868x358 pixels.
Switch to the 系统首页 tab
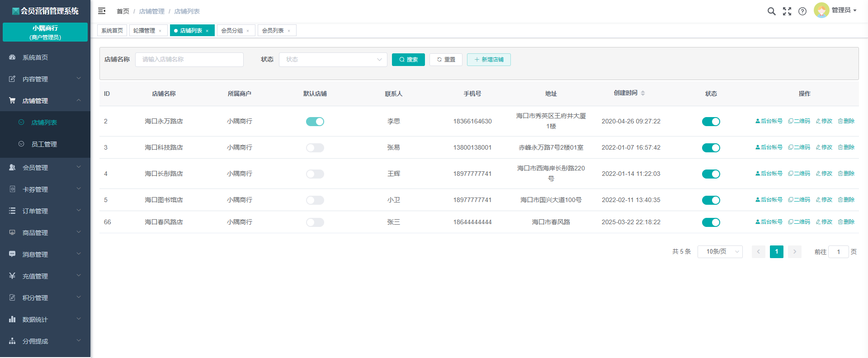tap(112, 31)
